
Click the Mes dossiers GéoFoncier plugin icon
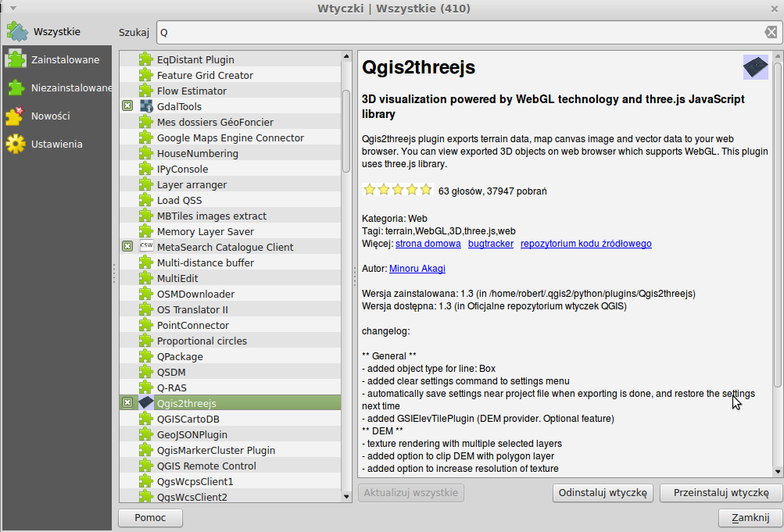[x=146, y=121]
